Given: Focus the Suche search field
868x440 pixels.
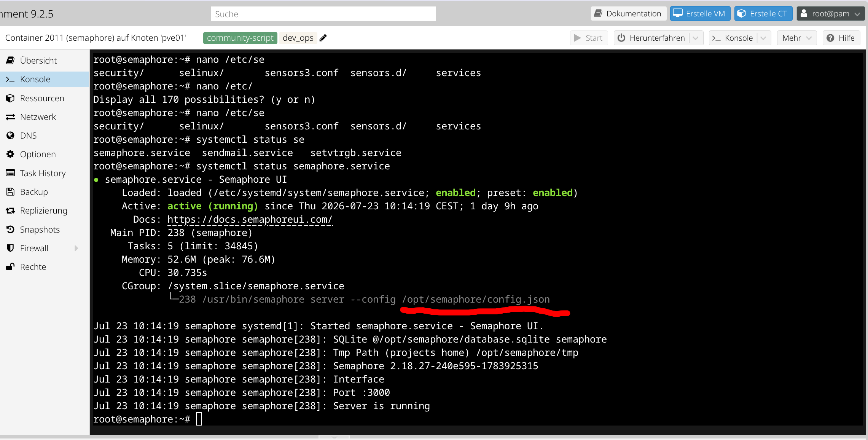Looking at the screenshot, I should pyautogui.click(x=323, y=14).
